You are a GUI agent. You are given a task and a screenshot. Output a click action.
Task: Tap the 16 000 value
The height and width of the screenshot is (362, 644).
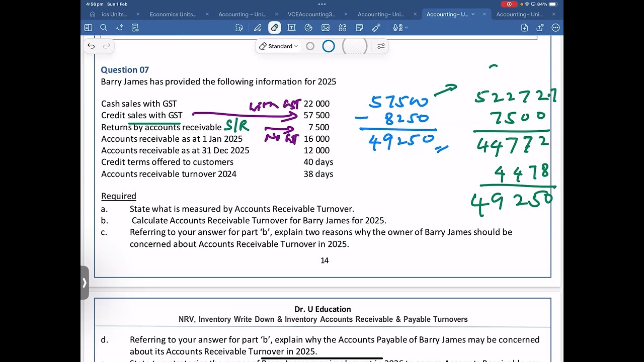tap(316, 139)
